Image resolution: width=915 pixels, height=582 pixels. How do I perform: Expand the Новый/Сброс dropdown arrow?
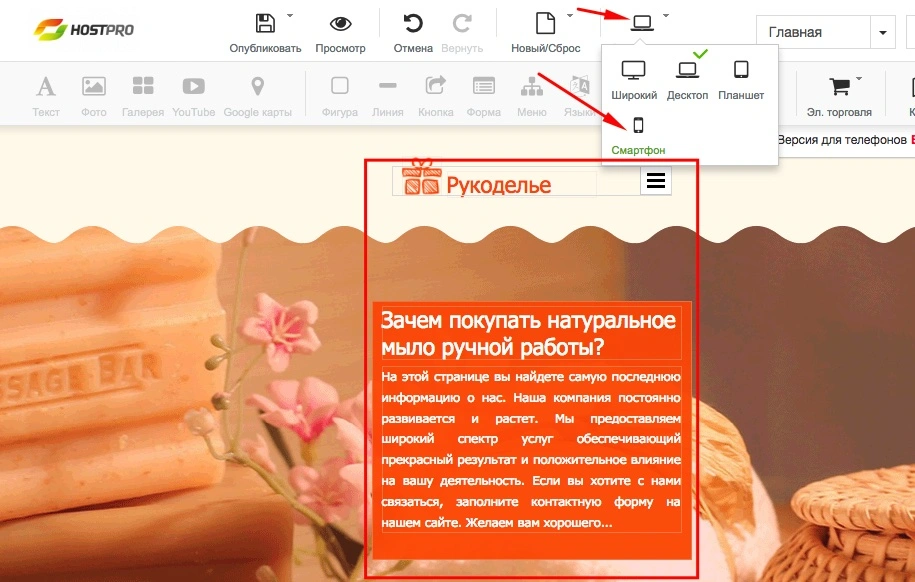tap(570, 15)
